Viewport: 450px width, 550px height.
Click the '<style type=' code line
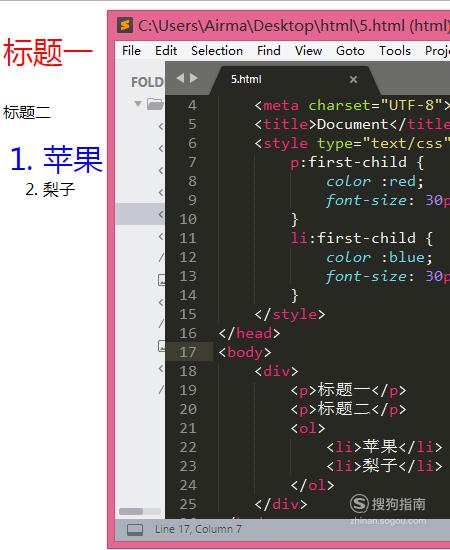click(352, 143)
